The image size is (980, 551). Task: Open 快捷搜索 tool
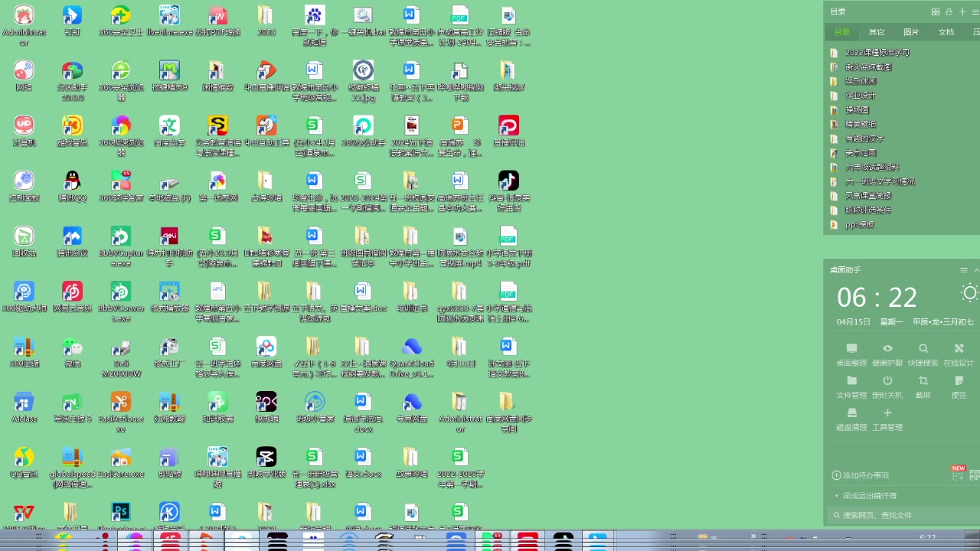[923, 354]
